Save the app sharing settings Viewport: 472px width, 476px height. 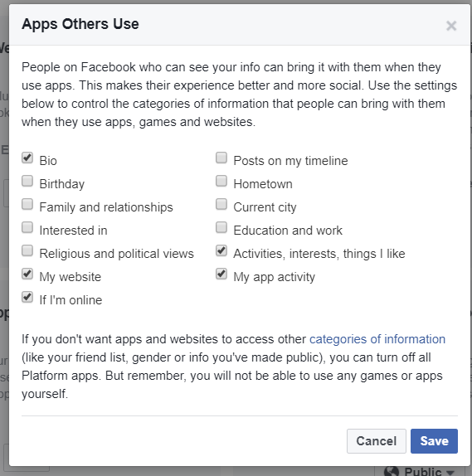pos(434,441)
